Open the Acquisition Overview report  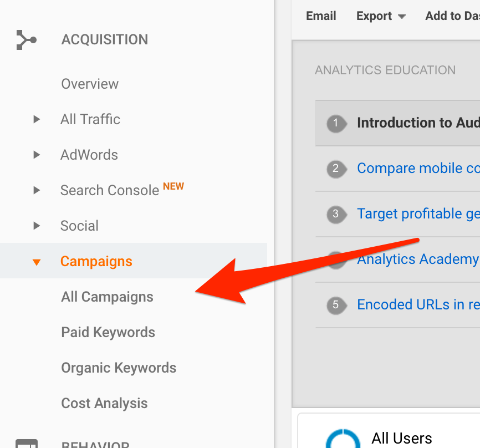click(90, 84)
